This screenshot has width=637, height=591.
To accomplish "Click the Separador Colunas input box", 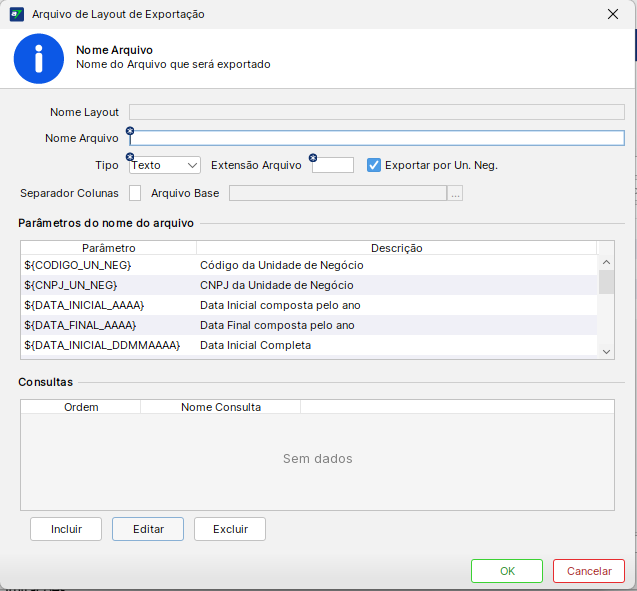I will click(x=135, y=193).
